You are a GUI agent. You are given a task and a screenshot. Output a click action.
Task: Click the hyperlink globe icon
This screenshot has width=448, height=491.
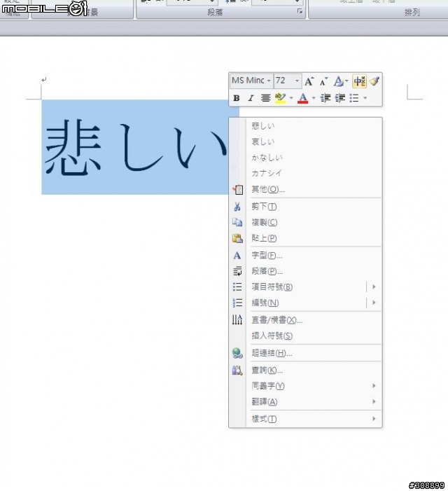tap(237, 353)
